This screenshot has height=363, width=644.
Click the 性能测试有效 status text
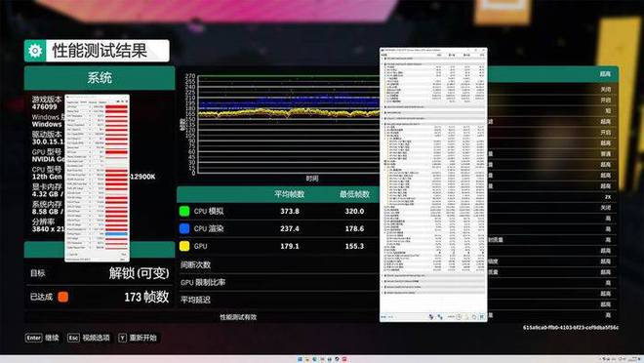click(238, 317)
